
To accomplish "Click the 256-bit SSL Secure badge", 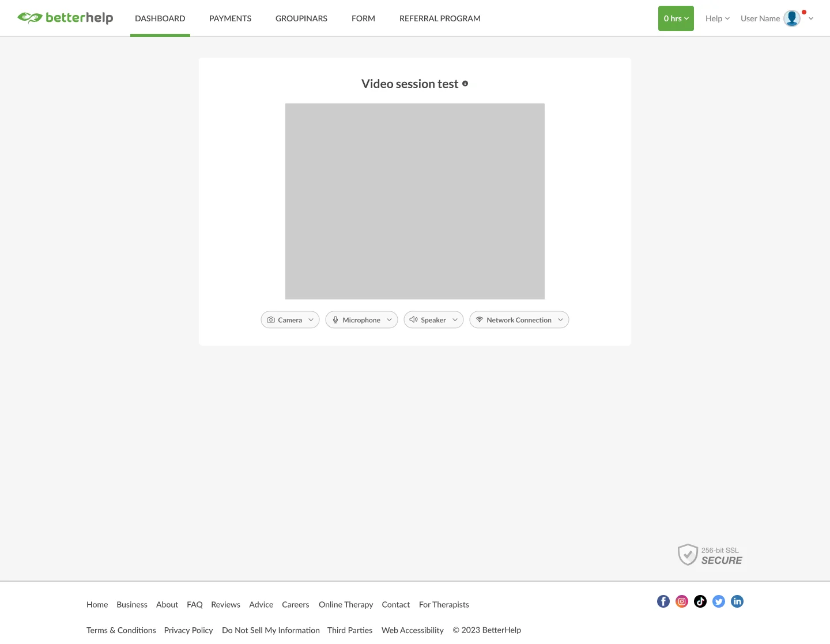I will 710,555.
